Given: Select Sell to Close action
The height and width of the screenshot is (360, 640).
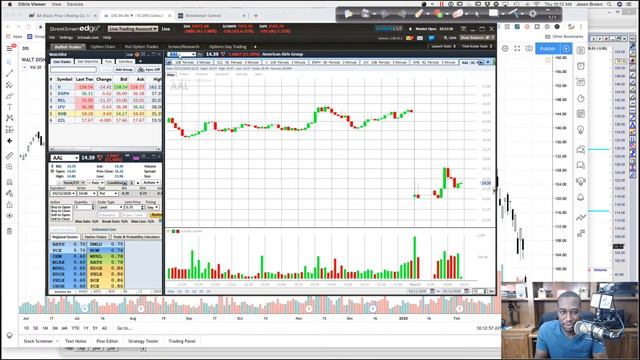Looking at the screenshot, I should click(x=60, y=219).
